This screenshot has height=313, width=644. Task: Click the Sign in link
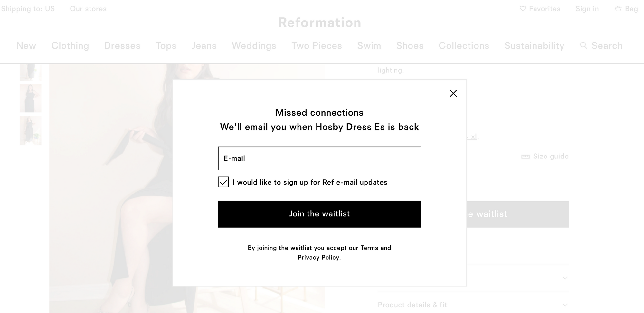pyautogui.click(x=587, y=9)
